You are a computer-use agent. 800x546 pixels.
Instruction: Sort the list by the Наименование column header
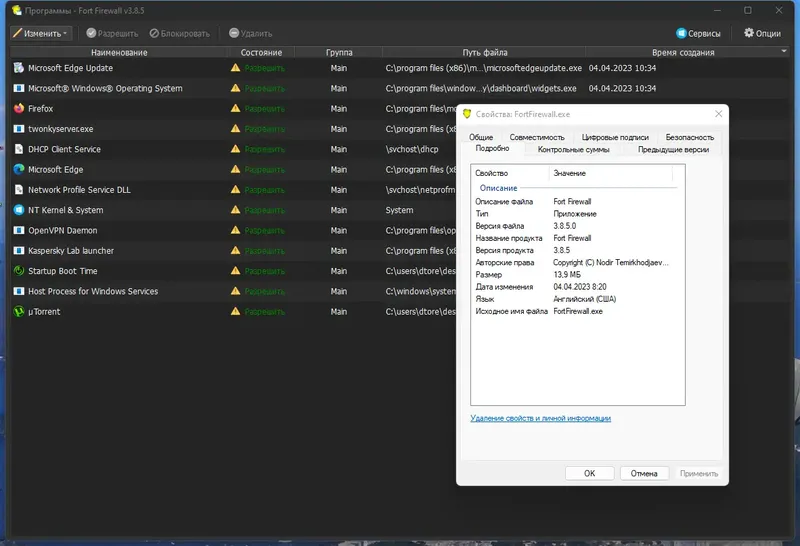[x=119, y=52]
